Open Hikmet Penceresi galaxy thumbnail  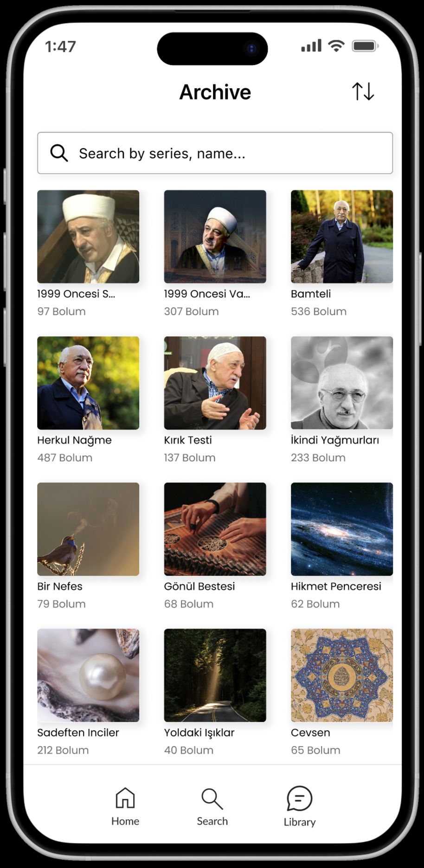pos(342,529)
